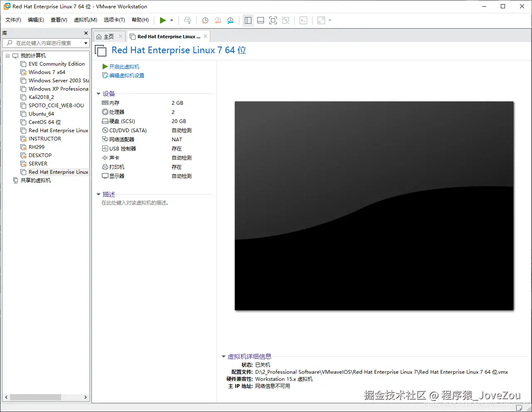Click the status bar icon at bottom right
Screen dimensions: 532x412
[x=519, y=408]
